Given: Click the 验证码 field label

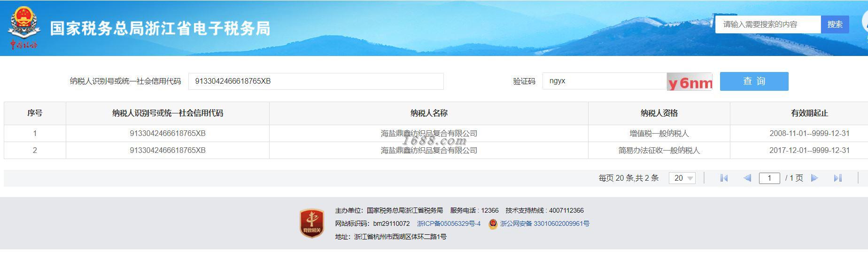Looking at the screenshot, I should 524,81.
